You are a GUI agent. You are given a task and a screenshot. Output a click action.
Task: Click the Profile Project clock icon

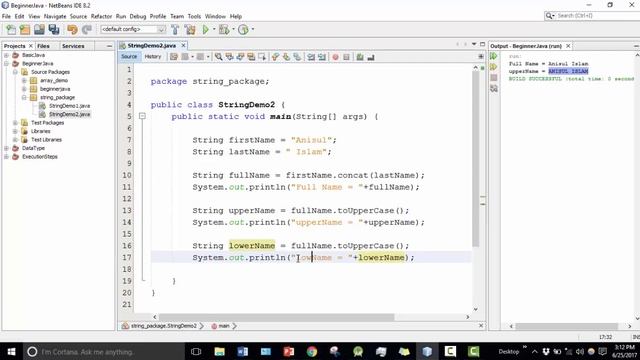[243, 29]
